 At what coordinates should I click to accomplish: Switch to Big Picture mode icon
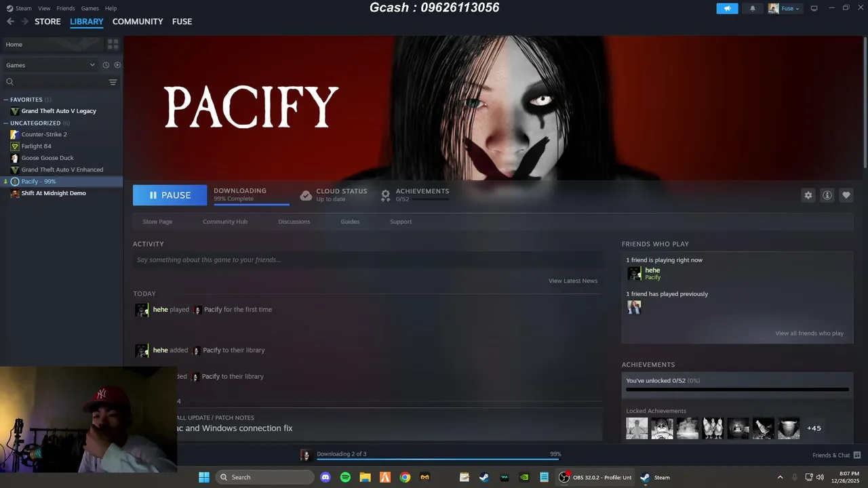pos(814,8)
